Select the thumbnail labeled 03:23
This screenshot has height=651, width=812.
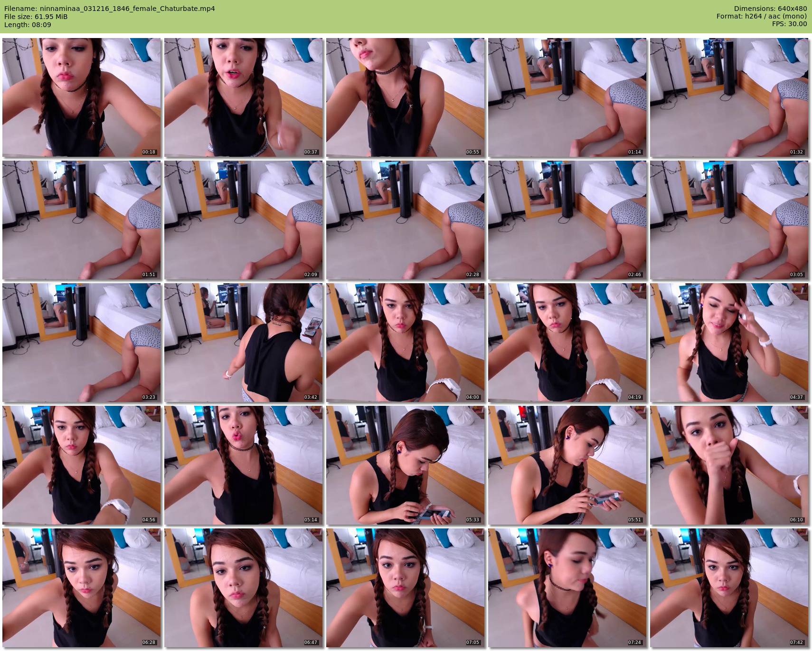tap(81, 343)
